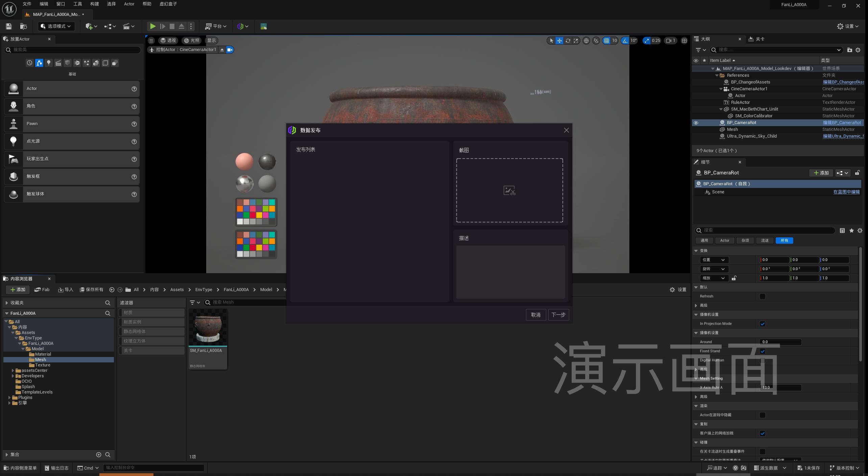This screenshot has height=476, width=868.
Task: Click the screenshot placeholder box in dialog
Action: [510, 190]
